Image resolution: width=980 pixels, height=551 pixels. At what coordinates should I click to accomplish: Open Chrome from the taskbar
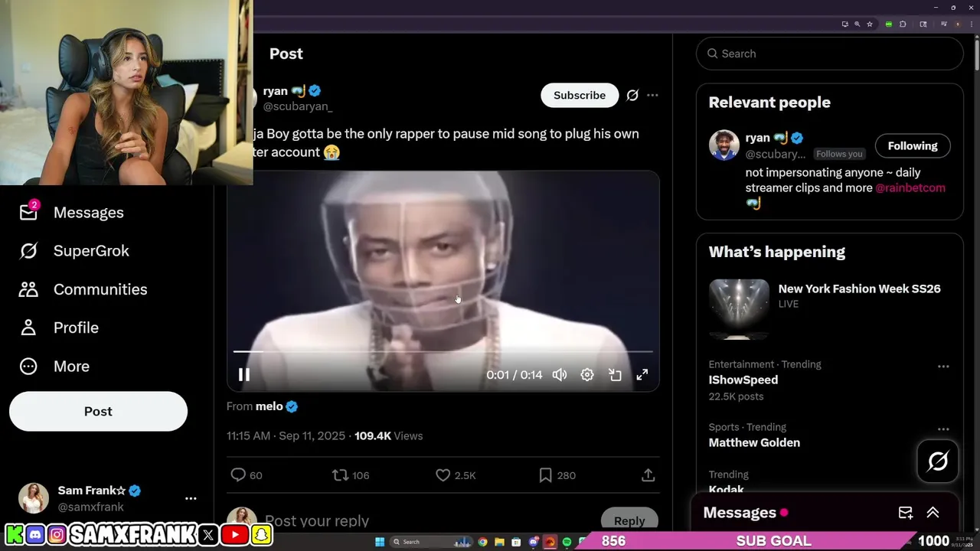pos(482,542)
